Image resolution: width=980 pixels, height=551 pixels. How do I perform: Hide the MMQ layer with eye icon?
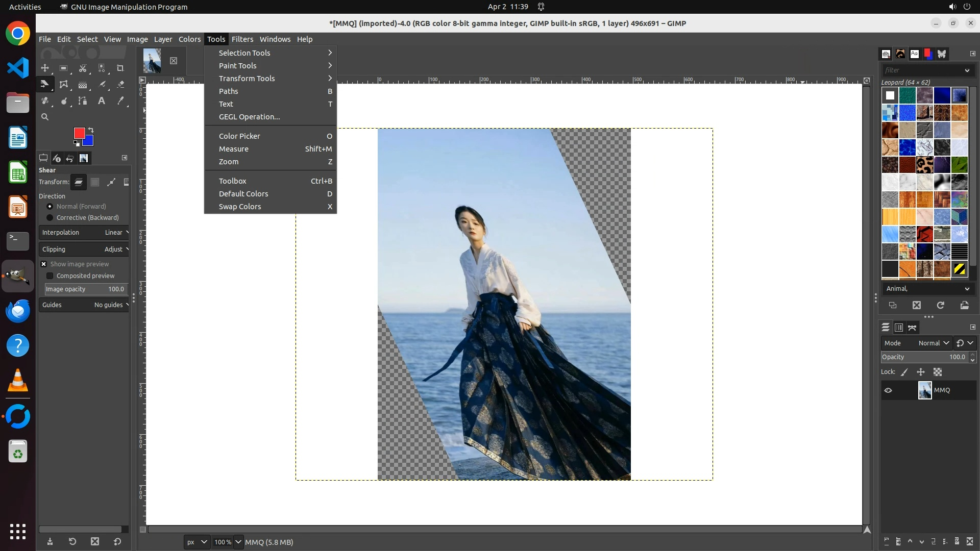click(x=888, y=390)
